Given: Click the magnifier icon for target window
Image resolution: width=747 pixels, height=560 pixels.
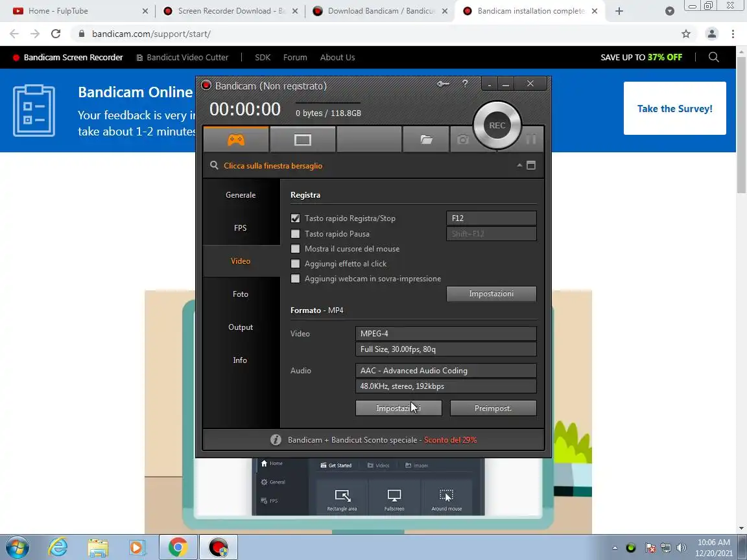Looking at the screenshot, I should click(x=215, y=165).
